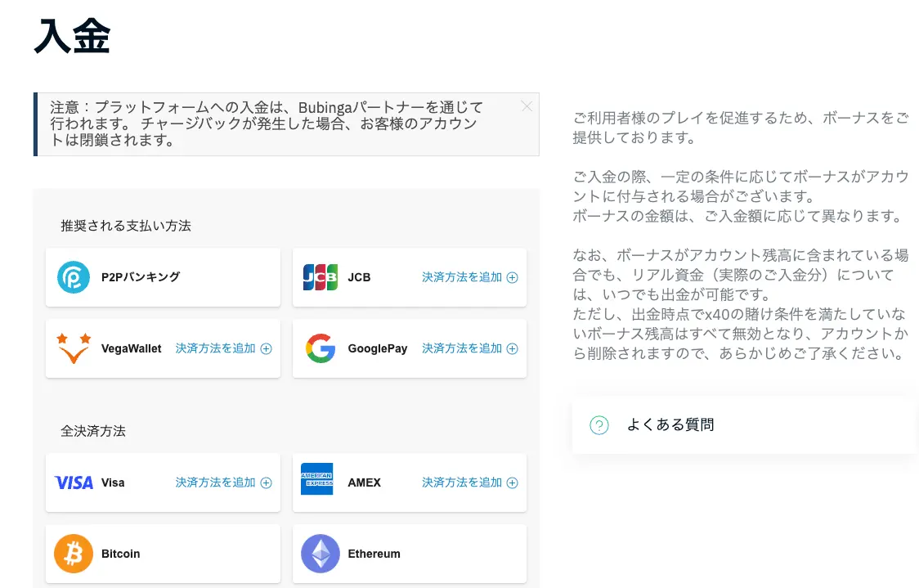919x588 pixels.
Task: Add payment method link for AMEX
Action: (x=469, y=483)
